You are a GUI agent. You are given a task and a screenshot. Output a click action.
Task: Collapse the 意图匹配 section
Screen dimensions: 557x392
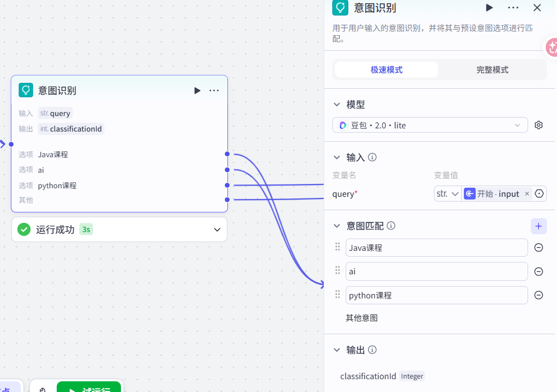point(337,226)
